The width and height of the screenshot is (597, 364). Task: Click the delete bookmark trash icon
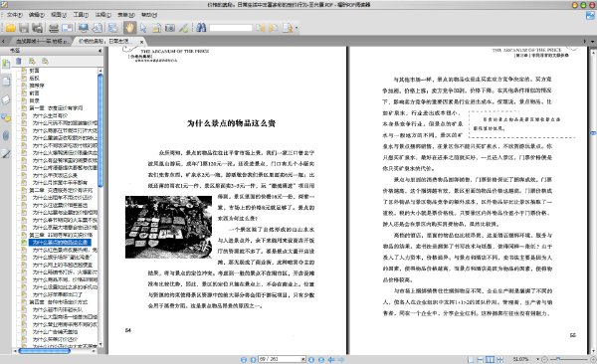pos(19,61)
